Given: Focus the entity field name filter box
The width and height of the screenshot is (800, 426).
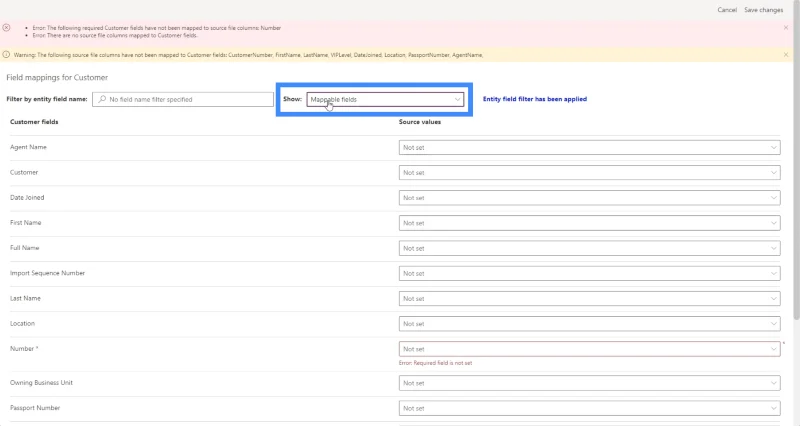Looking at the screenshot, I should (x=183, y=99).
